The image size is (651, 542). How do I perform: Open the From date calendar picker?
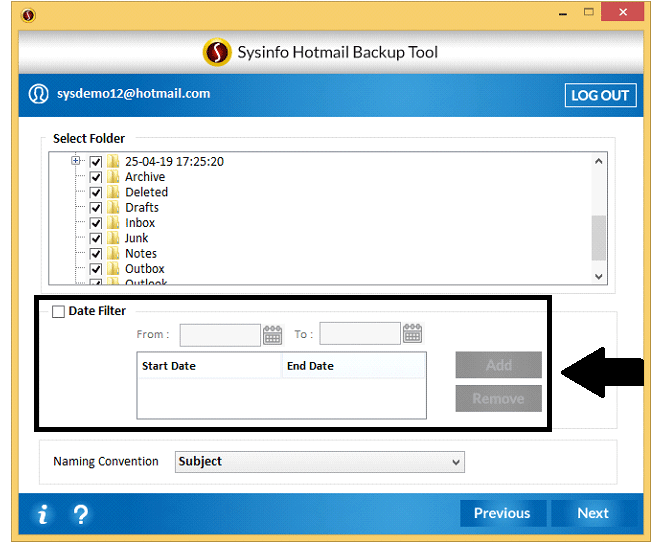coord(272,335)
